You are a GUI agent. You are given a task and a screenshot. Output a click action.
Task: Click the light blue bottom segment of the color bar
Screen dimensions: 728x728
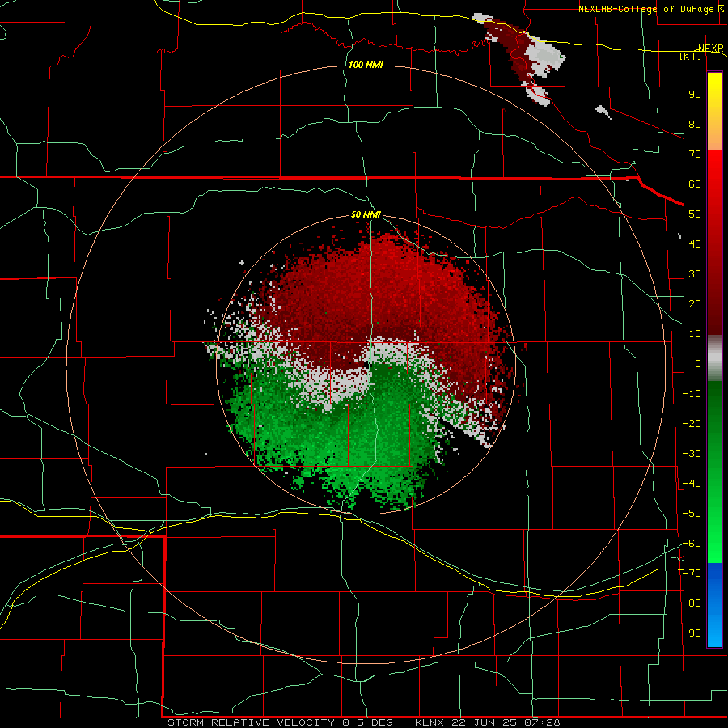(x=714, y=632)
